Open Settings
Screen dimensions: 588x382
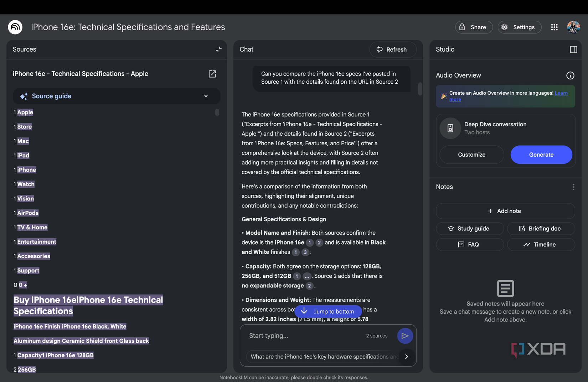click(x=519, y=27)
